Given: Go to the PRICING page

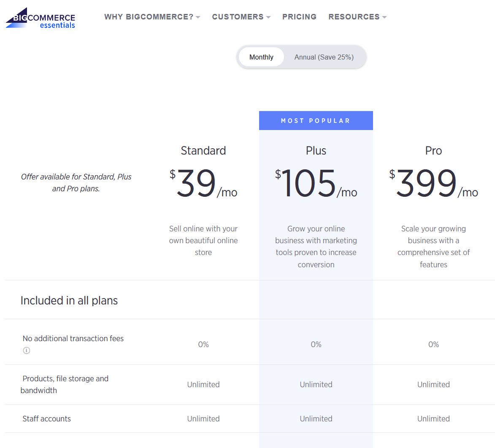Looking at the screenshot, I should (299, 17).
